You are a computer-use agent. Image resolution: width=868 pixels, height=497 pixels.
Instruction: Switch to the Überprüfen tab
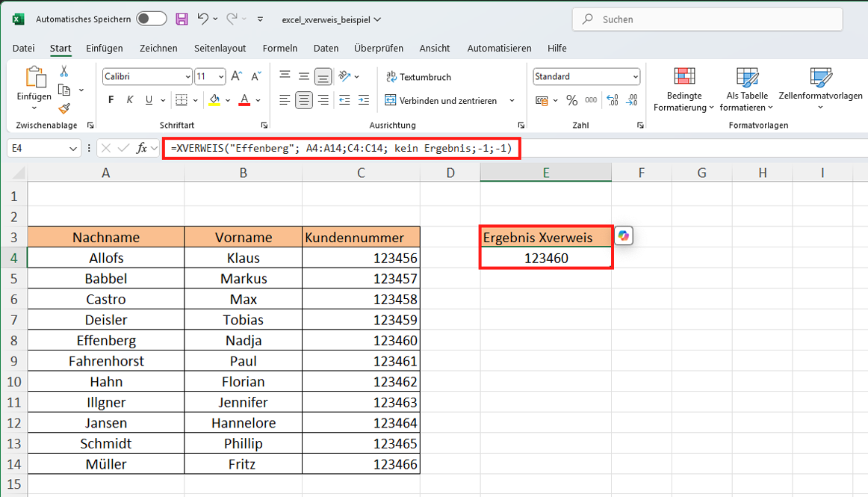point(379,48)
